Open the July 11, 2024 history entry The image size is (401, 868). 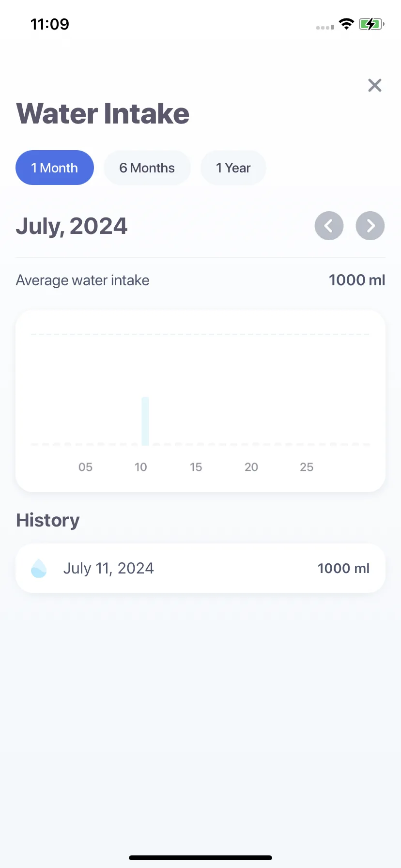pyautogui.click(x=200, y=568)
